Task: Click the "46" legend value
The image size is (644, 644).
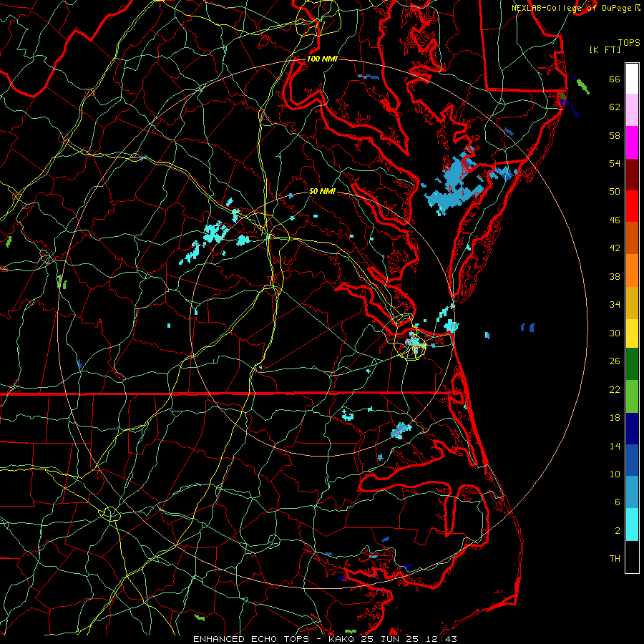Action: click(x=615, y=220)
